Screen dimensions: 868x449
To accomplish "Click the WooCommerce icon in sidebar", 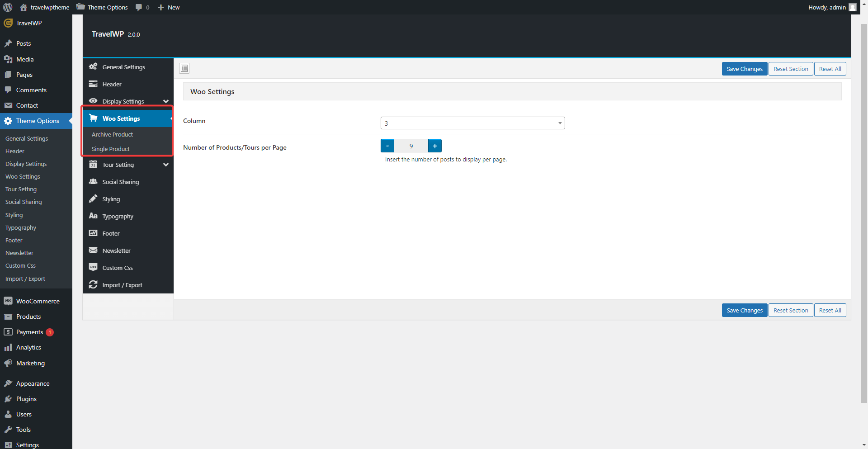I will tap(8, 301).
